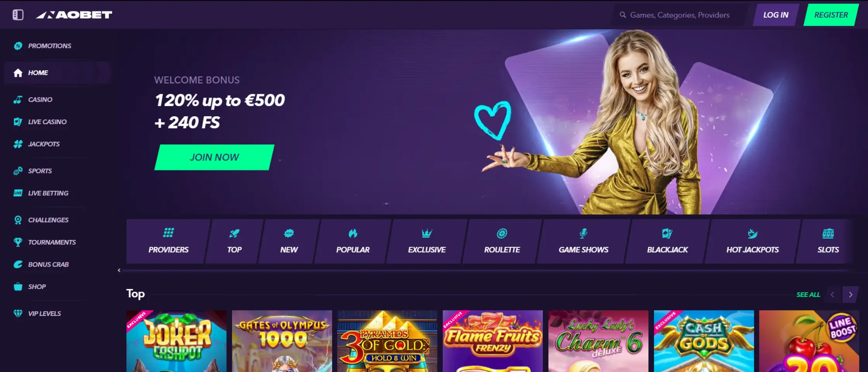Viewport: 868px width, 372px height.
Task: Open the Bonus Crab icon
Action: click(18, 264)
